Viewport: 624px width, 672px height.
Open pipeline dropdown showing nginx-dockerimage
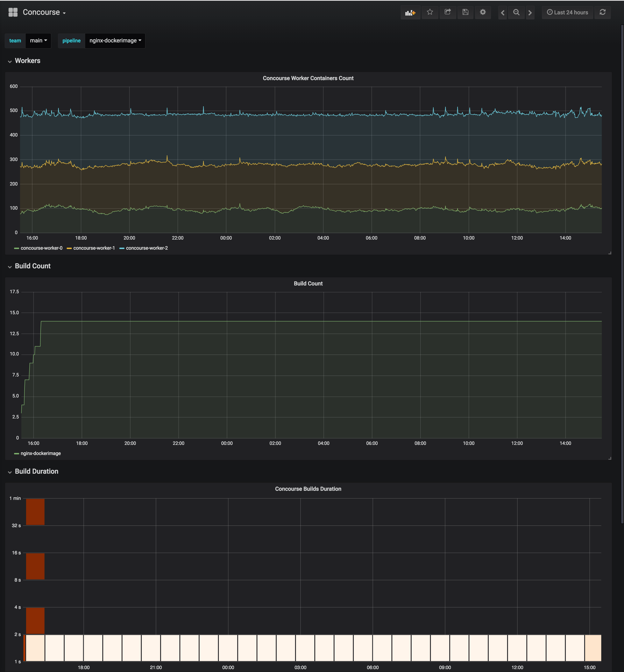(115, 40)
